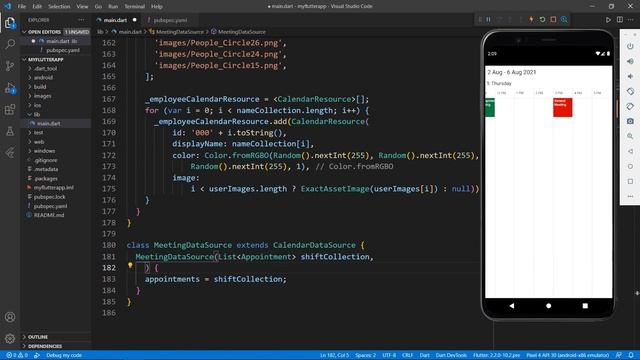Click Dart DevTools in status bar
This screenshot has height=360, width=640.
tap(451, 355)
